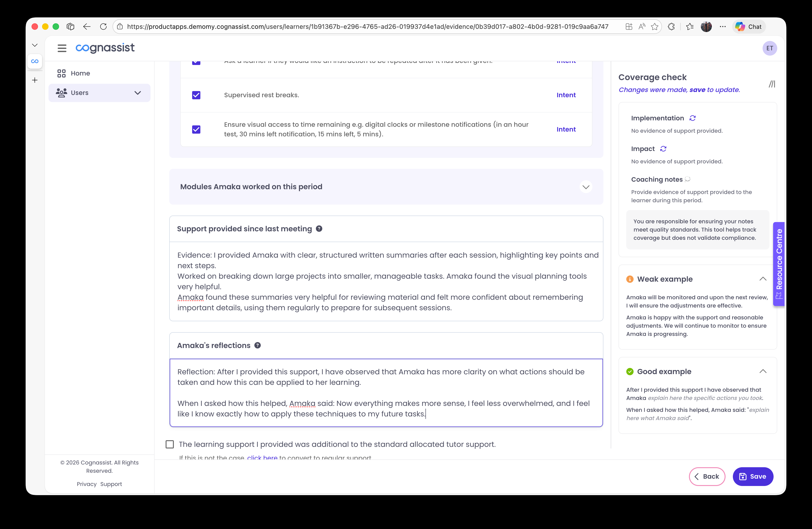Open the hamburger navigation menu
Screen dimensions: 812x529
pyautogui.click(x=62, y=48)
